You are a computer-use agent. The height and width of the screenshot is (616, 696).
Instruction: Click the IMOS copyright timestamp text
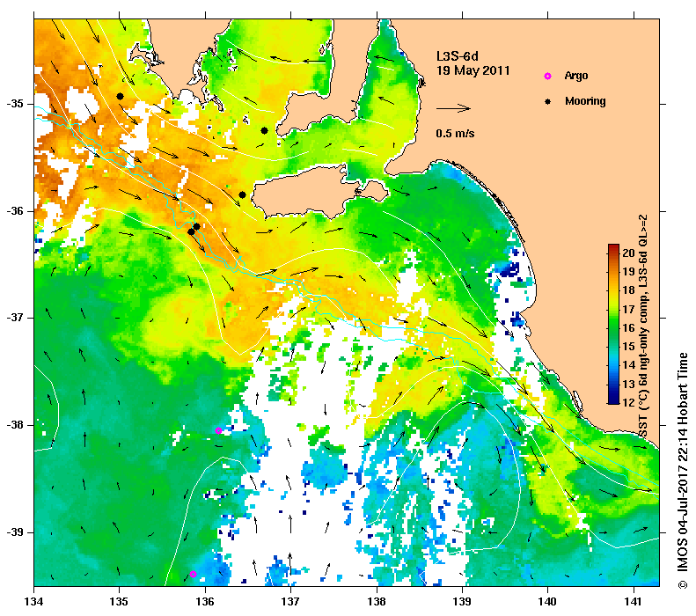pos(683,471)
